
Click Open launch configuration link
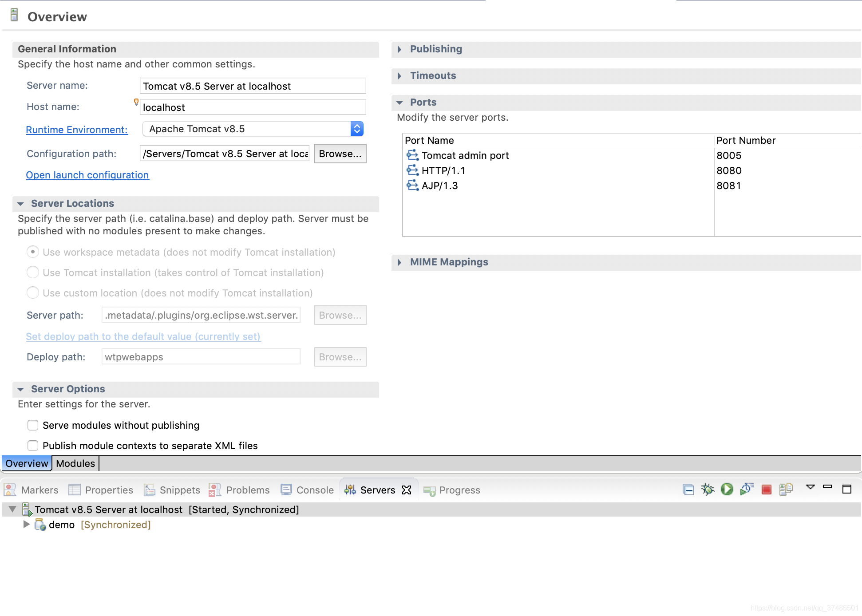point(87,175)
